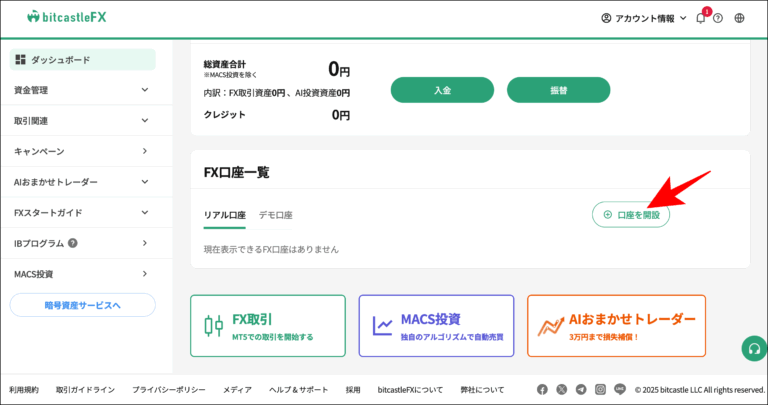Click the candlestick icon on FX取引 card
The height and width of the screenshot is (405, 768).
tap(214, 326)
